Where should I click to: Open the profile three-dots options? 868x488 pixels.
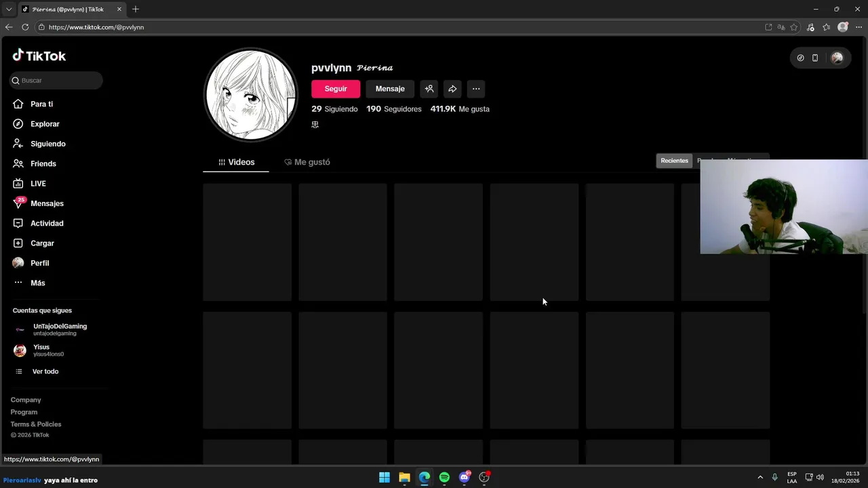[476, 89]
